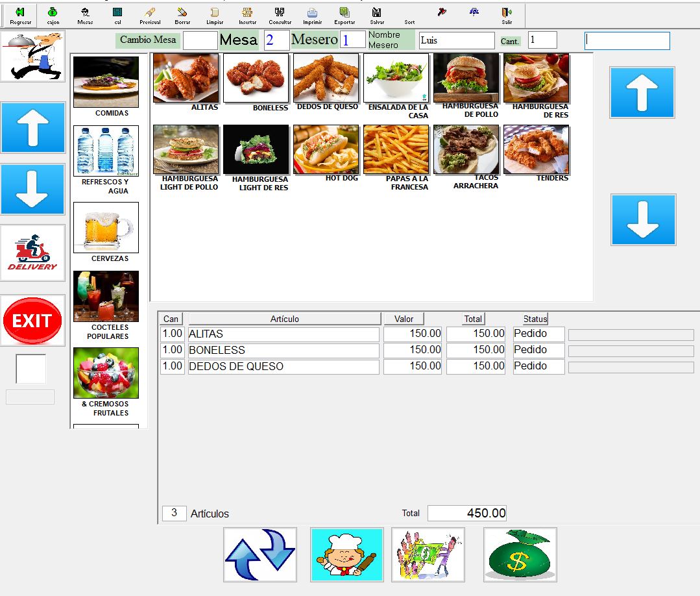Click the Limpiar clear icon
Screen dimensions: 700x596
(215, 16)
